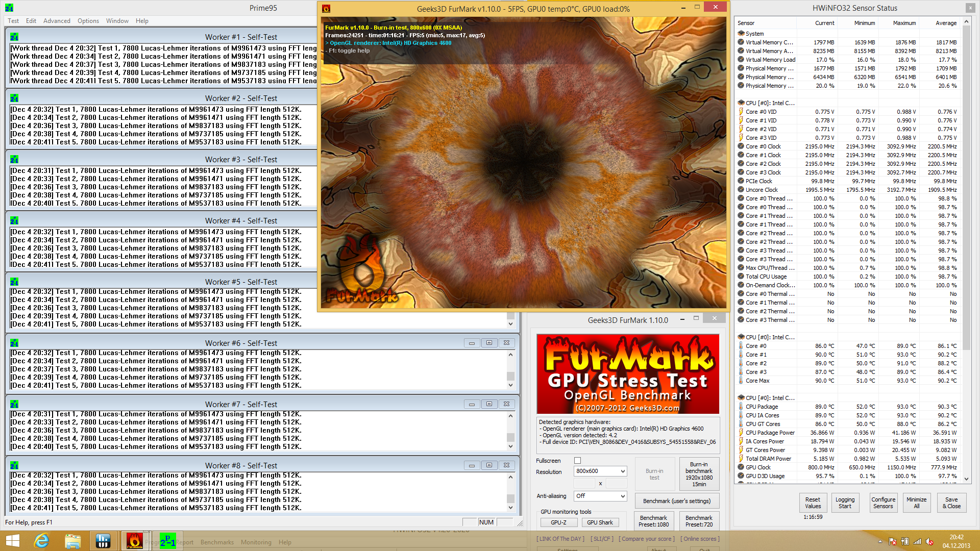The height and width of the screenshot is (551, 980).
Task: Click Minimize All in HWiNFO
Action: coord(916,503)
